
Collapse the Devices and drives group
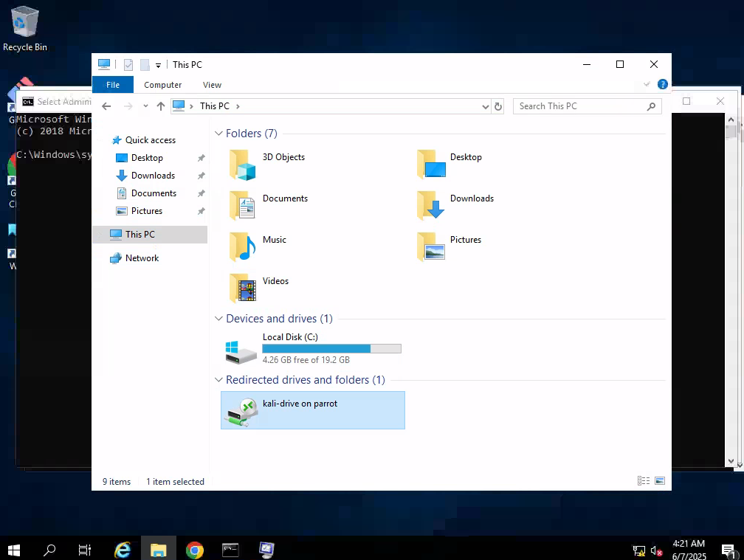point(218,319)
